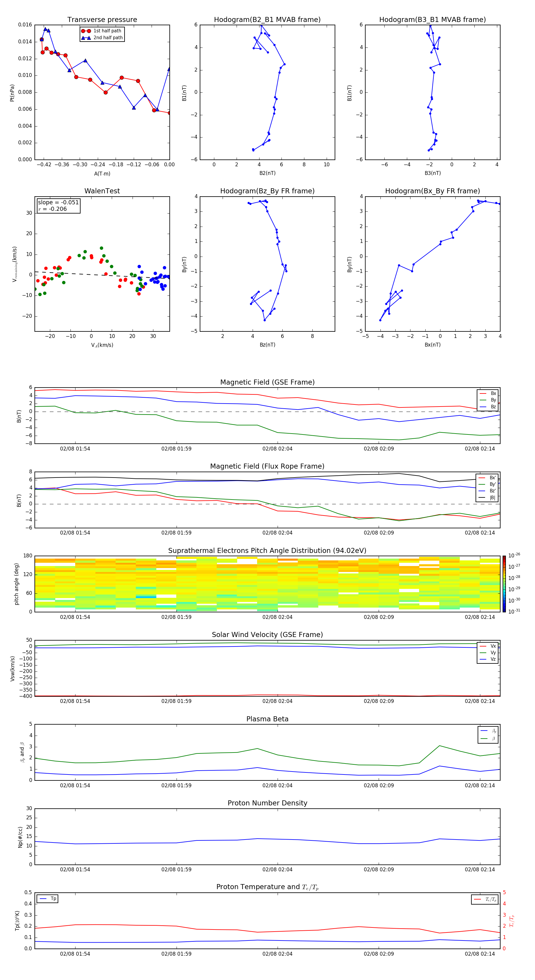
Task: Select the Bz' legend entry in Flux Rope panel
Action: (487, 491)
